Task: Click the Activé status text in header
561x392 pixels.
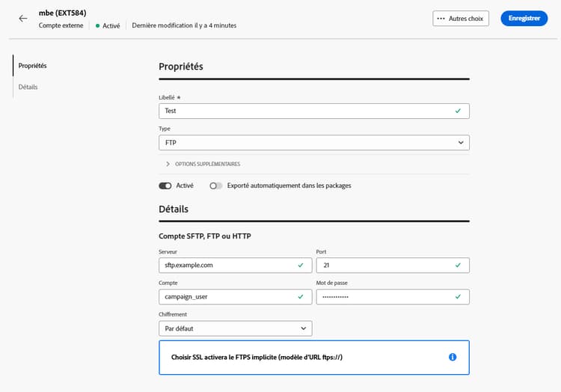Action: (x=111, y=25)
